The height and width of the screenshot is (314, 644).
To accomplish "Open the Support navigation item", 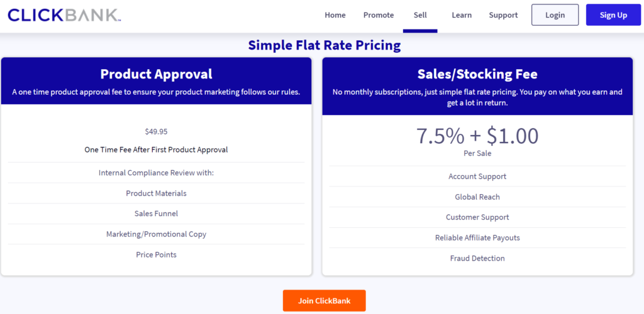I will coord(503,15).
